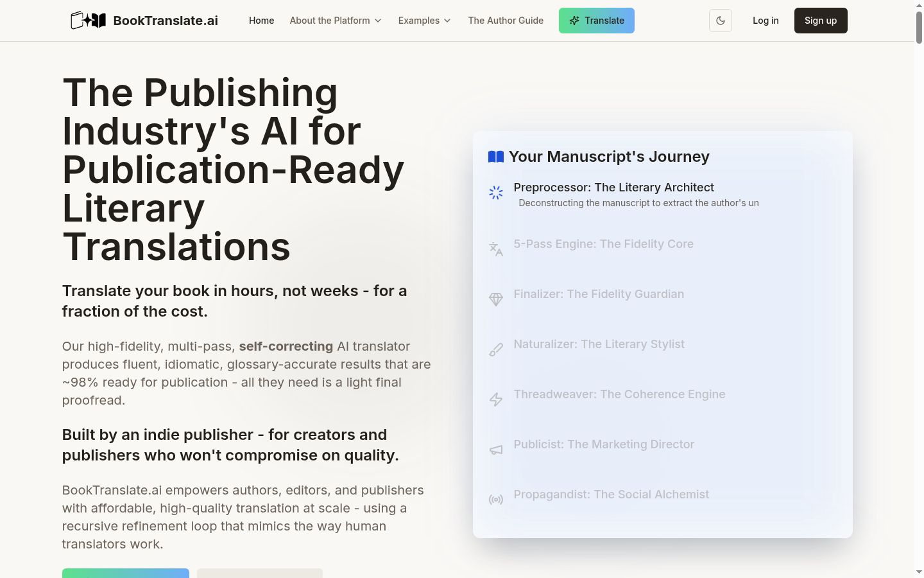Click the scrollbar down arrow

click(919, 572)
